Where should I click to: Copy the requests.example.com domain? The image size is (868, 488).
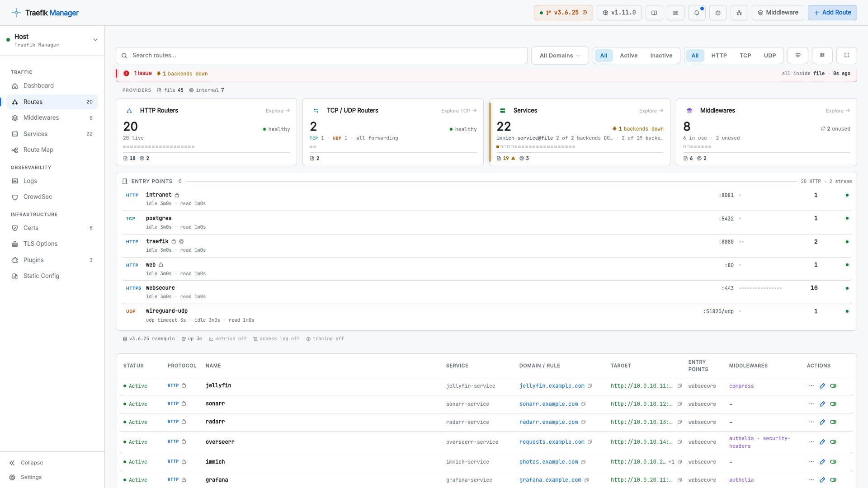click(590, 442)
